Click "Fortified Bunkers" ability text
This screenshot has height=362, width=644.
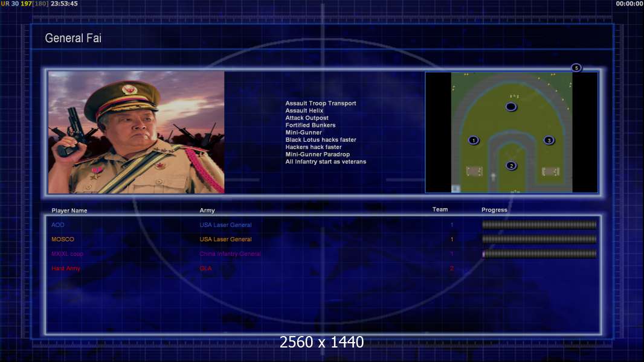pyautogui.click(x=311, y=125)
